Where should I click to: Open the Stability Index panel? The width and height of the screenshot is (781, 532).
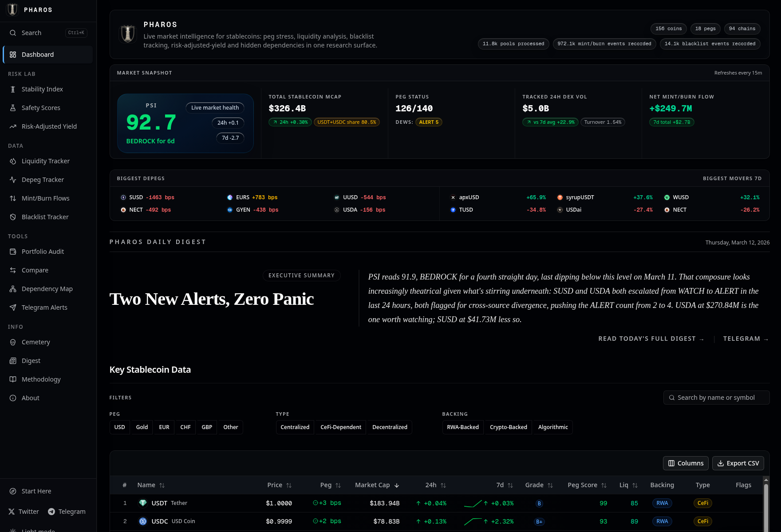pyautogui.click(x=42, y=89)
